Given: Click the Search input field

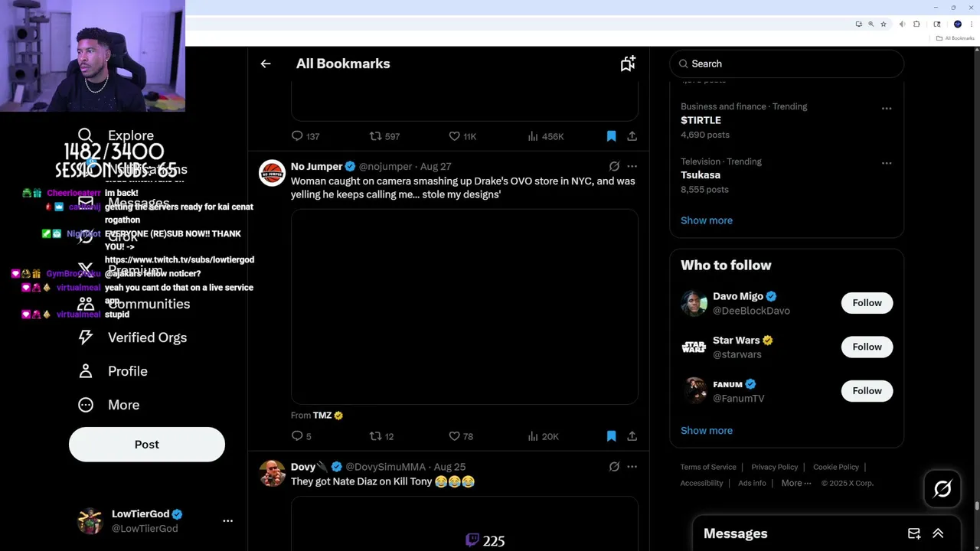Looking at the screenshot, I should [x=787, y=64].
